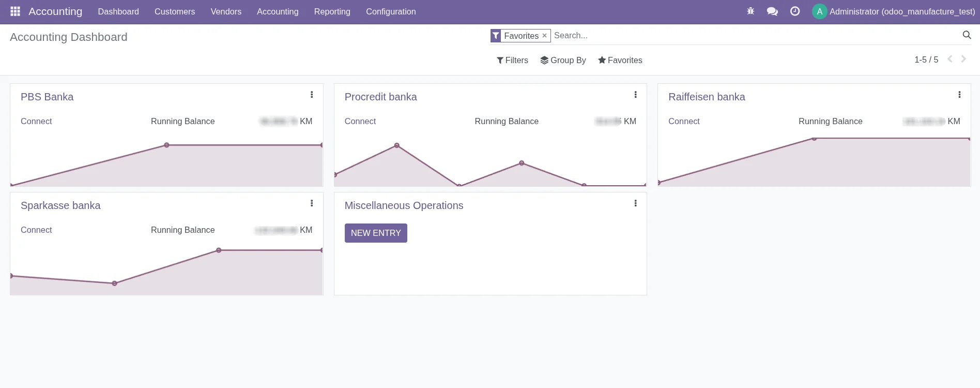Remove the Favorites filter tag
Screen dimensions: 980x388
[544, 36]
